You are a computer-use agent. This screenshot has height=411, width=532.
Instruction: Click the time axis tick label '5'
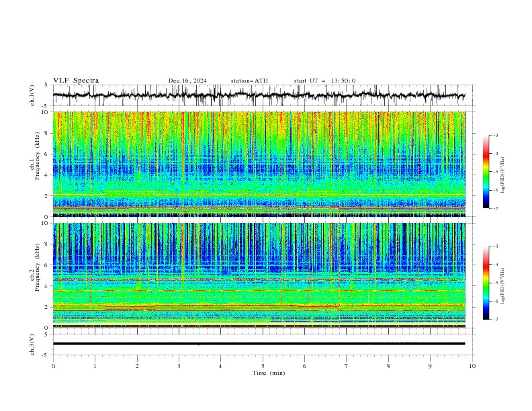click(x=263, y=366)
